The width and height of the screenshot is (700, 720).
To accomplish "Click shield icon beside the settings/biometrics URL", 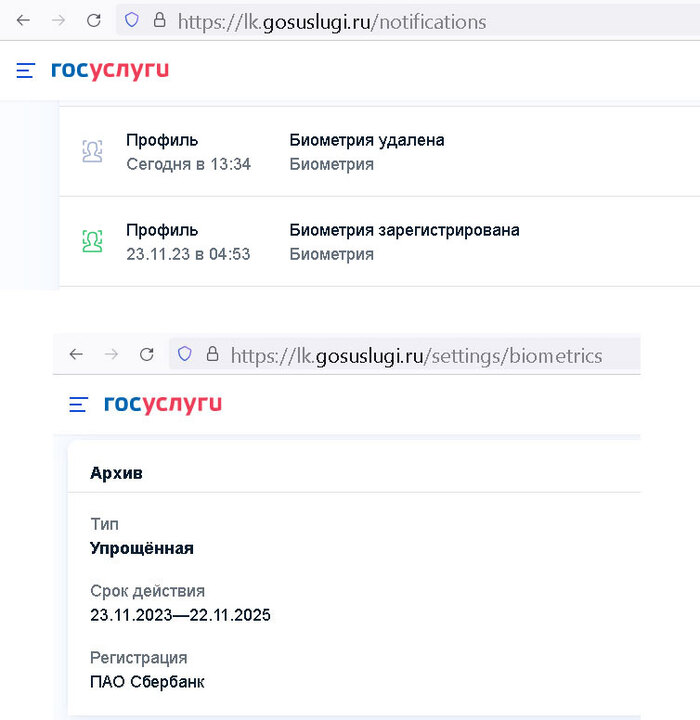I will coord(184,354).
